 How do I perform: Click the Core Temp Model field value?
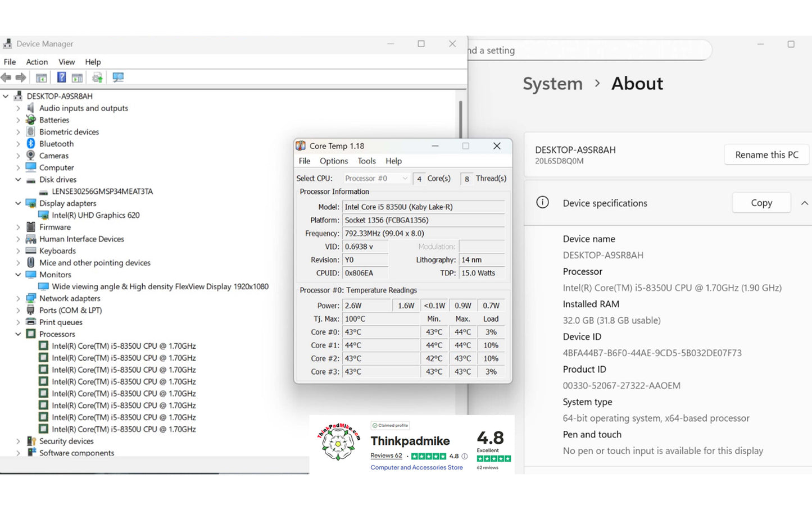424,207
